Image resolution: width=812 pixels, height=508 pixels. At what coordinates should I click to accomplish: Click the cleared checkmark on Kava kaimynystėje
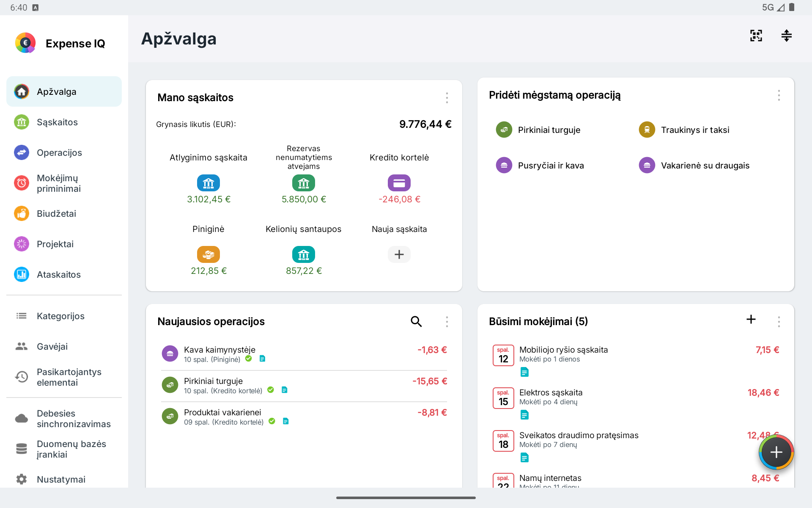[249, 359]
